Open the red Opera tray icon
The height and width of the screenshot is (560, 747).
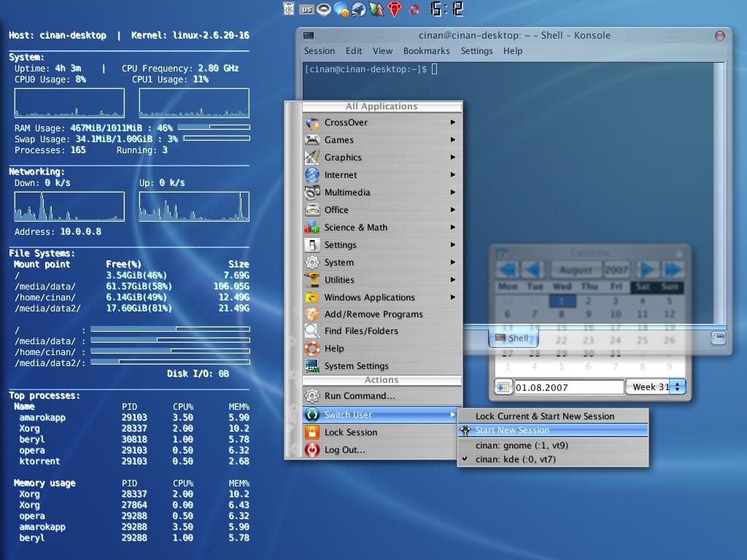tap(414, 9)
